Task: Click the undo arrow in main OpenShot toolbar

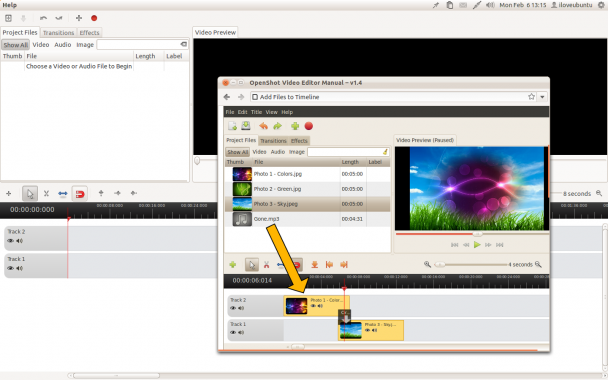Action: [43, 18]
